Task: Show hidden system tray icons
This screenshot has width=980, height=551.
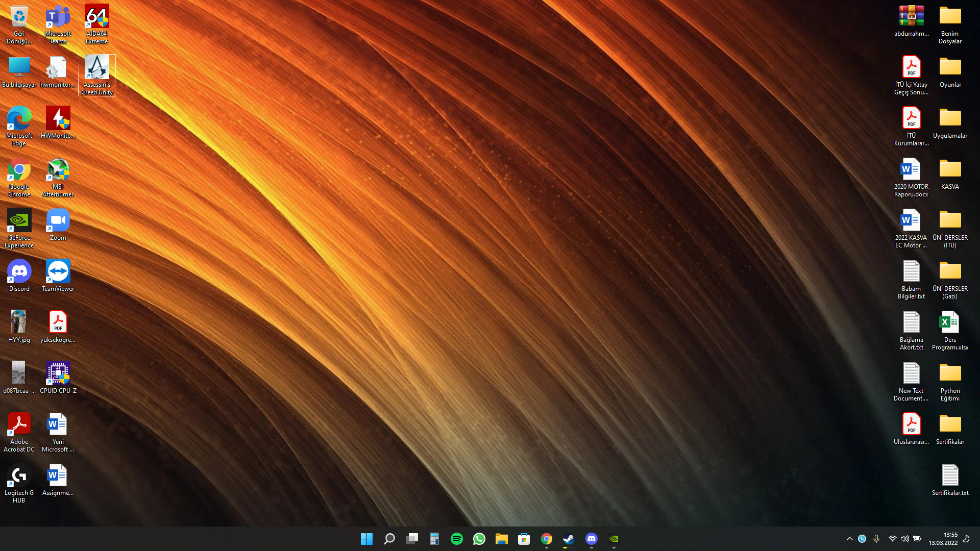Action: [849, 539]
